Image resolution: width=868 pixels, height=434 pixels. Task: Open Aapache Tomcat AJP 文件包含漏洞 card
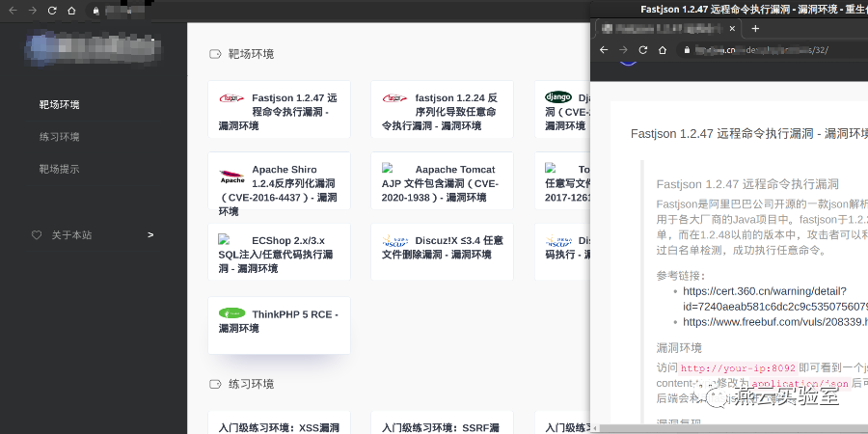[443, 181]
